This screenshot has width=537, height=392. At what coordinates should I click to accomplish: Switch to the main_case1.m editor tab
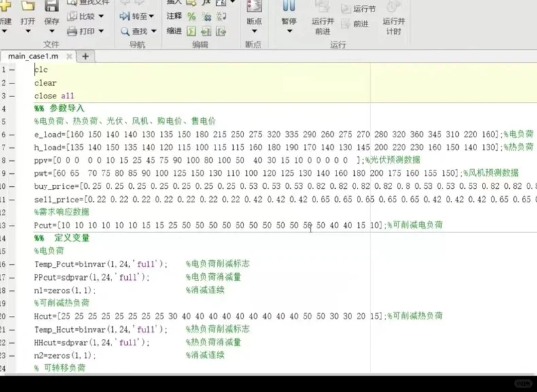[x=33, y=56]
